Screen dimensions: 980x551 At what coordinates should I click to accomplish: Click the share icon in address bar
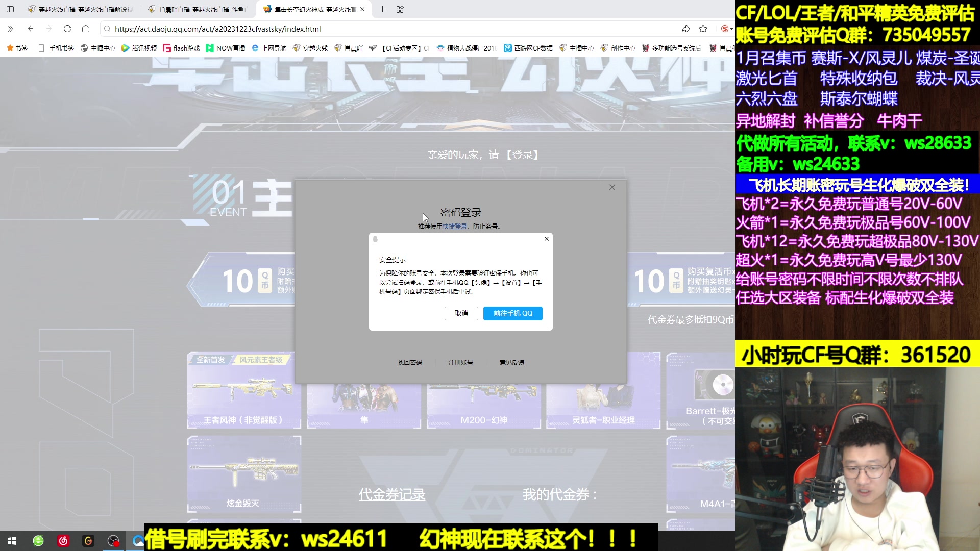pyautogui.click(x=686, y=29)
